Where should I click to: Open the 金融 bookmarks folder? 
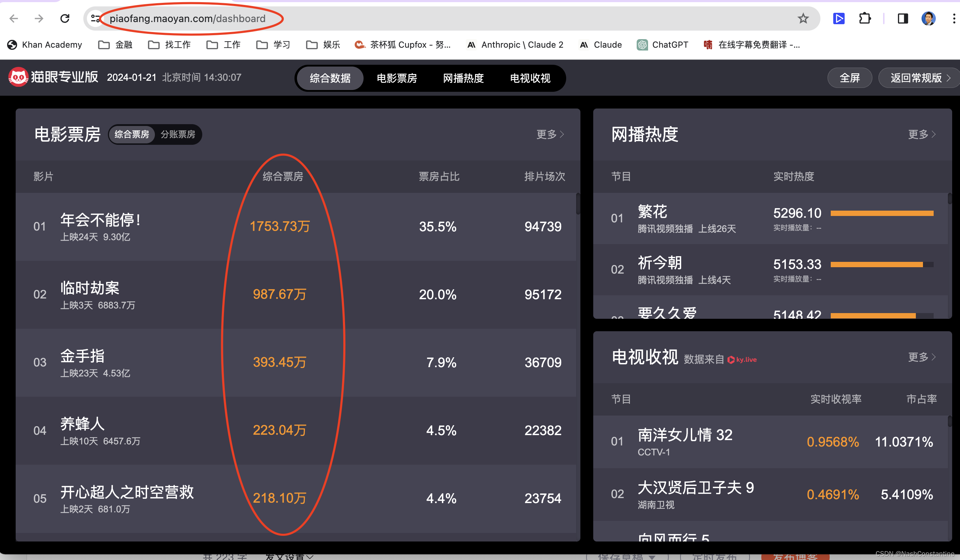pyautogui.click(x=115, y=45)
